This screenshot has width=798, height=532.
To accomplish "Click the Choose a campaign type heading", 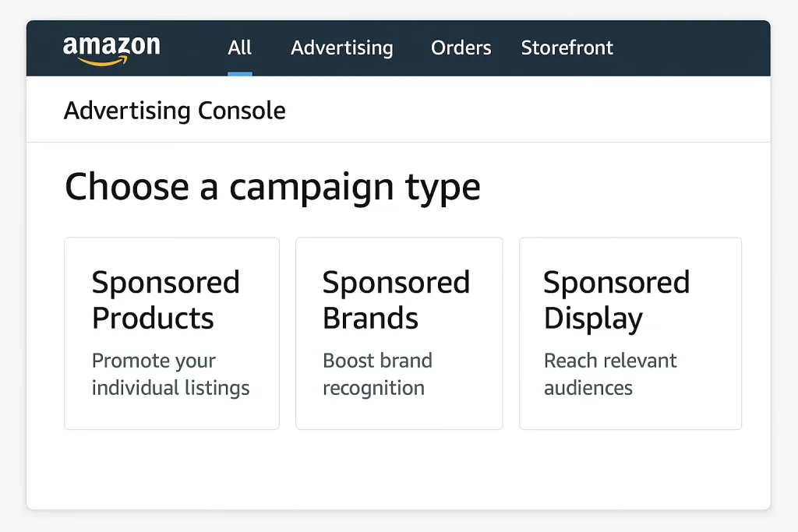I will coord(272,187).
